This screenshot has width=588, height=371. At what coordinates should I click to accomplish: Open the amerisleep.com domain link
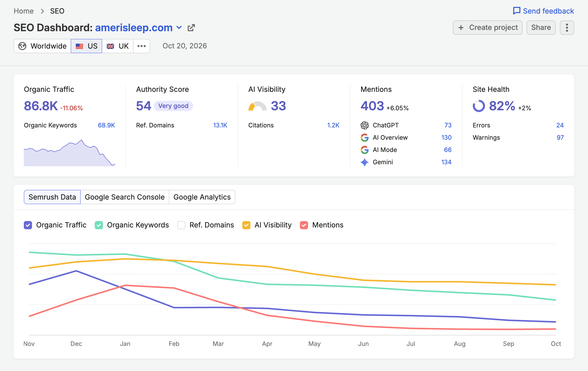[134, 28]
